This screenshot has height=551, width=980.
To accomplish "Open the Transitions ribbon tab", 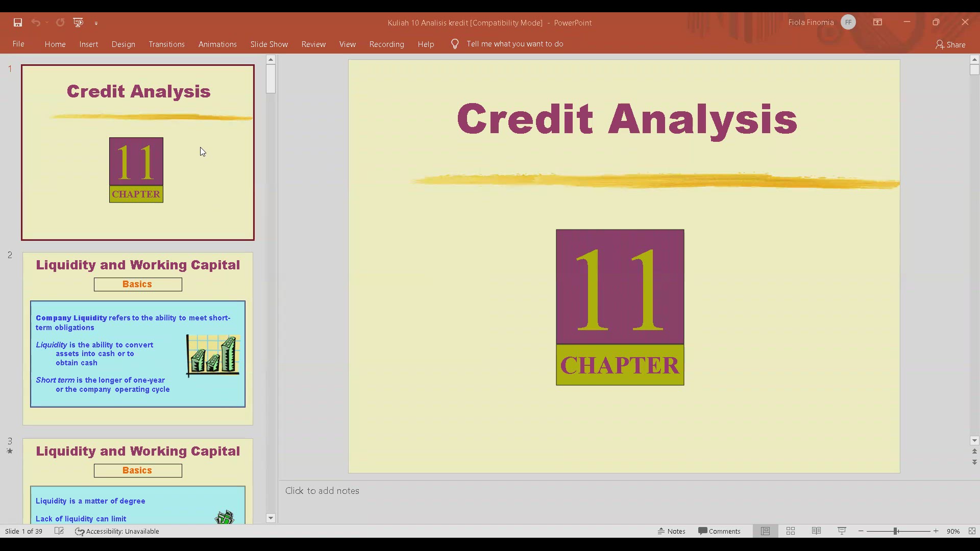I will click(x=166, y=44).
